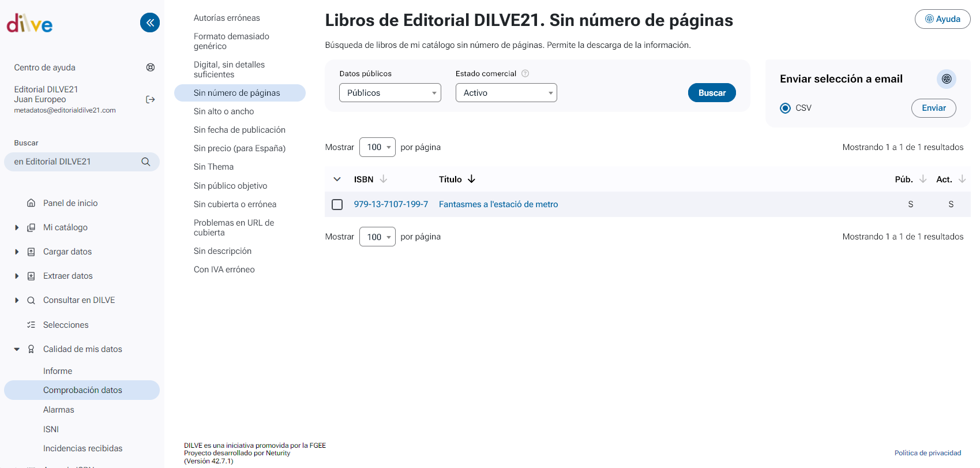Sort by Púb. column arrow
Screen dimensions: 980x468
tap(923, 179)
